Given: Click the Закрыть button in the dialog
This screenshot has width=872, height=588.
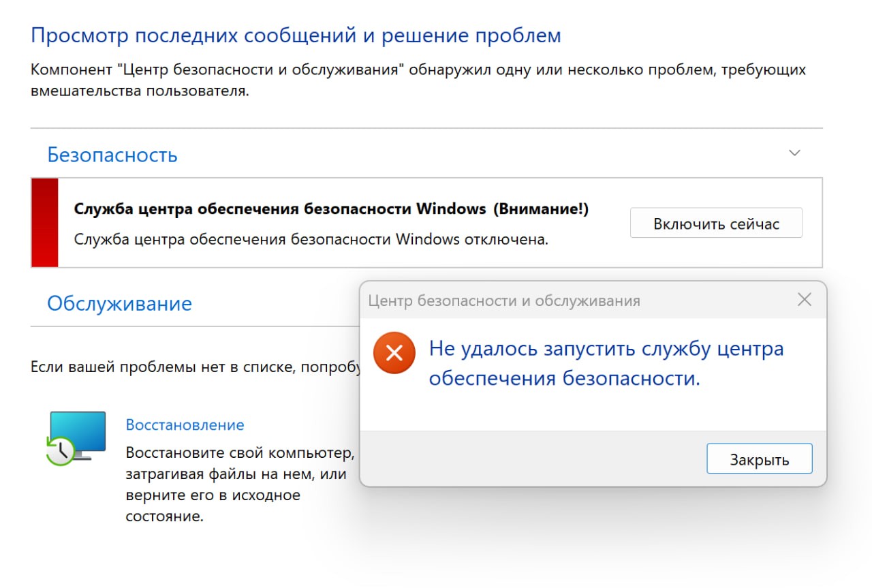Looking at the screenshot, I should point(760,459).
